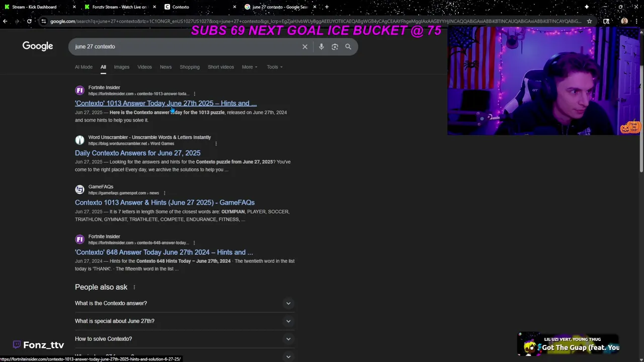This screenshot has height=362, width=644.
Task: Submit search with the magnifier icon
Action: (348, 47)
